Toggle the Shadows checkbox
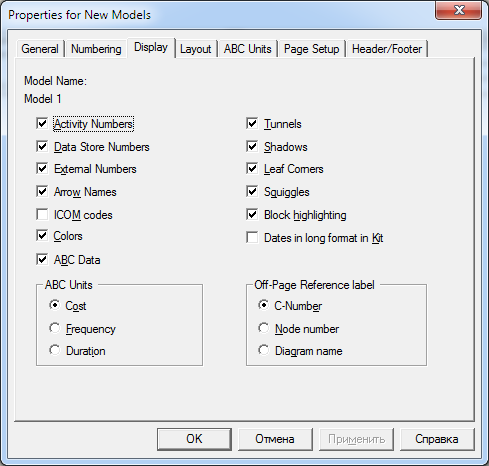 point(252,147)
